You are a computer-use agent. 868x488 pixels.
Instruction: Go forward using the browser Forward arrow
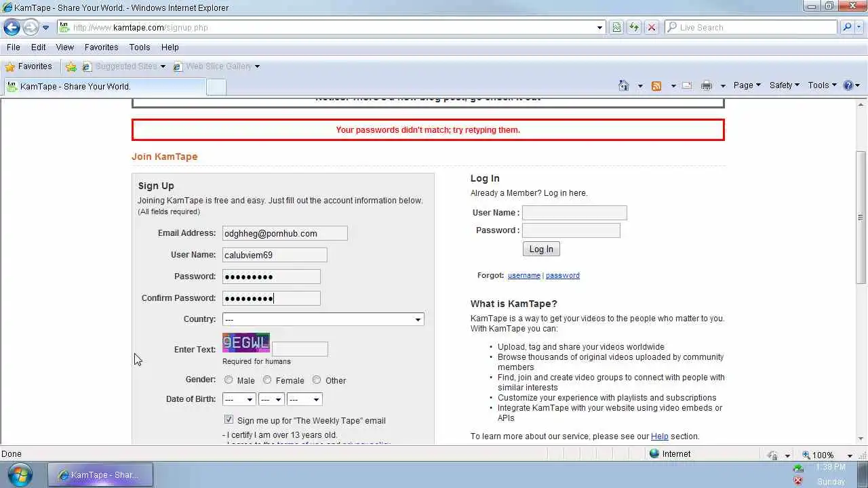pyautogui.click(x=31, y=28)
